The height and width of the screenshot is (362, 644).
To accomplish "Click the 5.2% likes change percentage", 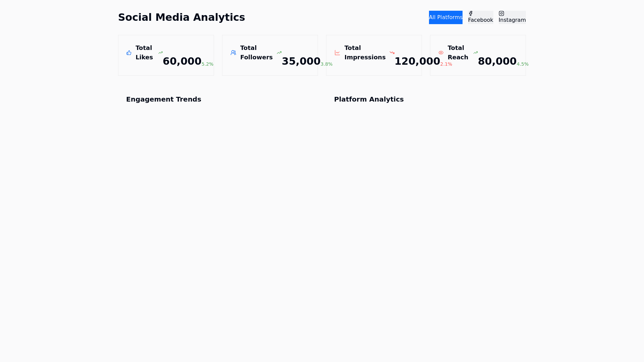I will coord(207,64).
